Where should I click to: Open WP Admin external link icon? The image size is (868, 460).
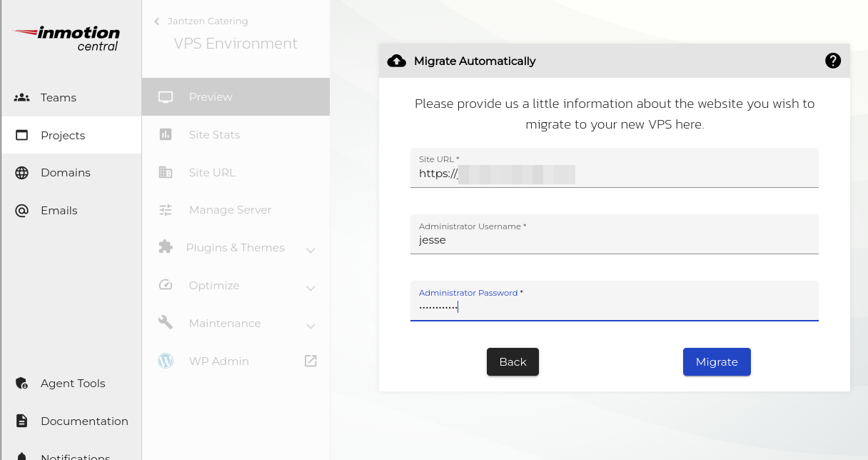click(x=311, y=361)
